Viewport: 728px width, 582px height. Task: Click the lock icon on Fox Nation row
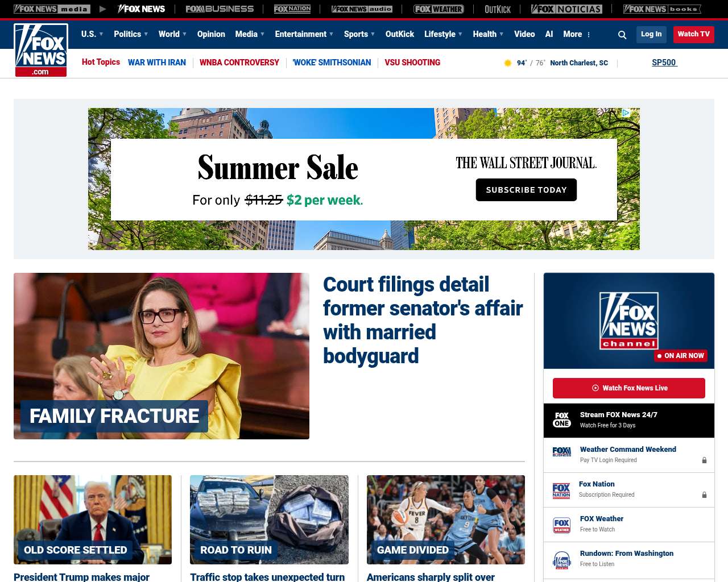[704, 494]
